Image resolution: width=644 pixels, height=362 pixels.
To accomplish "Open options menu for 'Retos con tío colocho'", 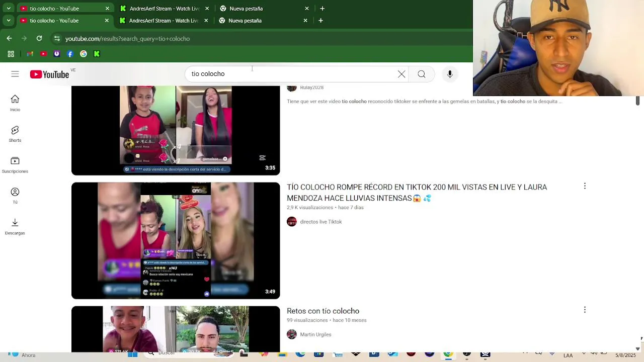I will pyautogui.click(x=585, y=310).
